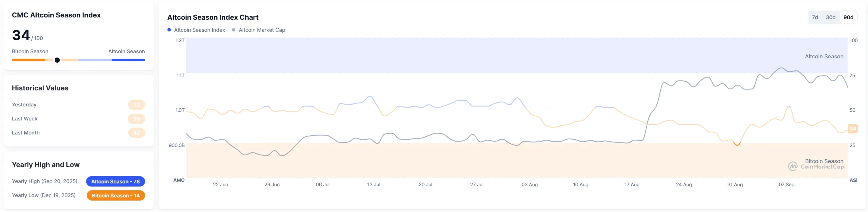
Task: Click the Altcoin Season zone label
Action: point(824,57)
